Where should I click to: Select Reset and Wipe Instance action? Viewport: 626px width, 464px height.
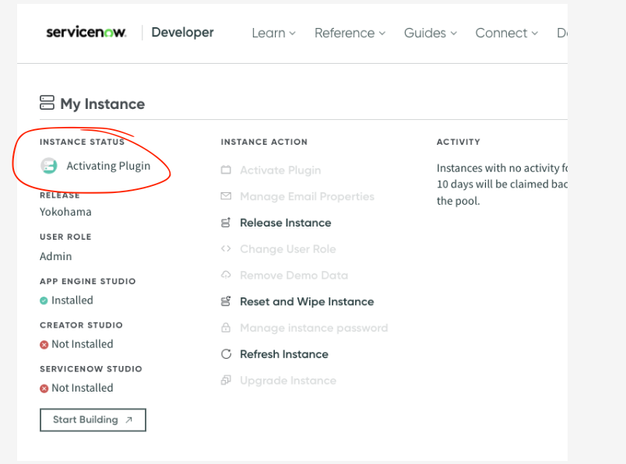point(307,301)
